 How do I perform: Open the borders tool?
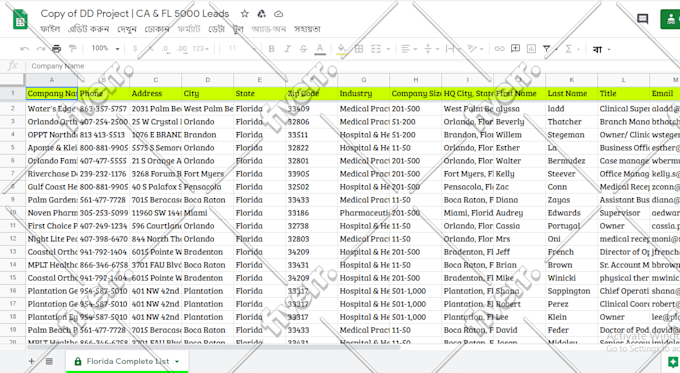point(359,49)
